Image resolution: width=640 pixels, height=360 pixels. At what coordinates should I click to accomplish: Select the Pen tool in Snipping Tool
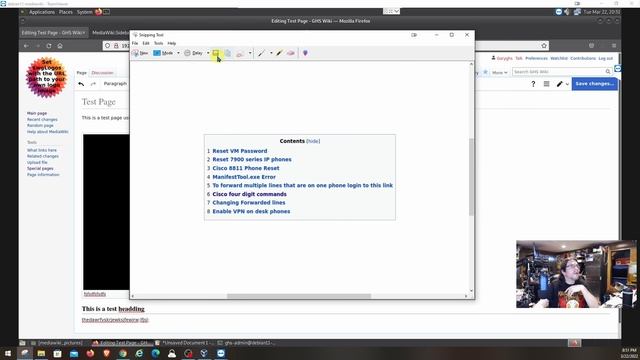(261, 53)
